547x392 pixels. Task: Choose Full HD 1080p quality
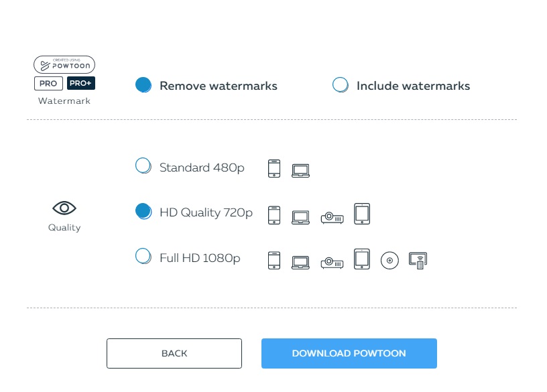[143, 256]
